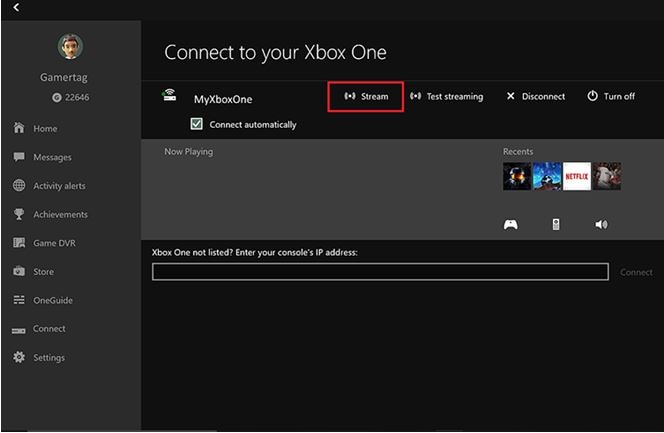Screen dimensions: 664x433
Task: Click the Gamerscore G icon
Action: pyautogui.click(x=56, y=97)
